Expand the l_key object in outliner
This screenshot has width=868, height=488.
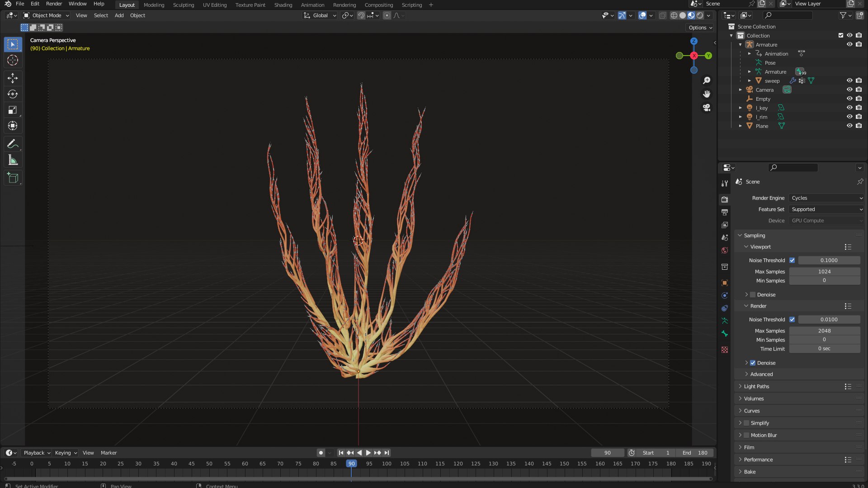pyautogui.click(x=741, y=108)
